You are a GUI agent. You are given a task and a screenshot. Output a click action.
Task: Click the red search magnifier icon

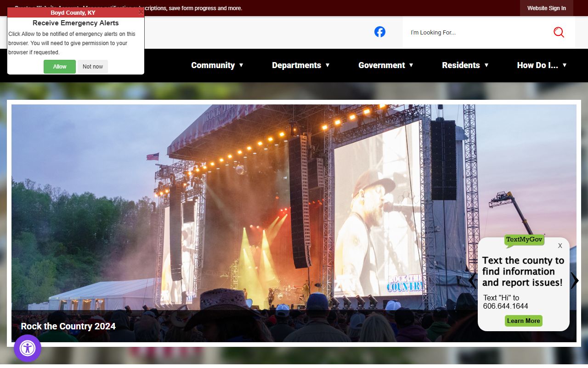coord(559,32)
